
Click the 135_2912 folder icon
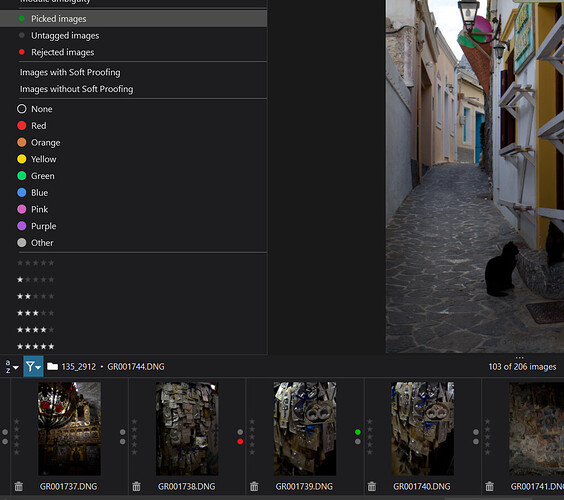53,367
